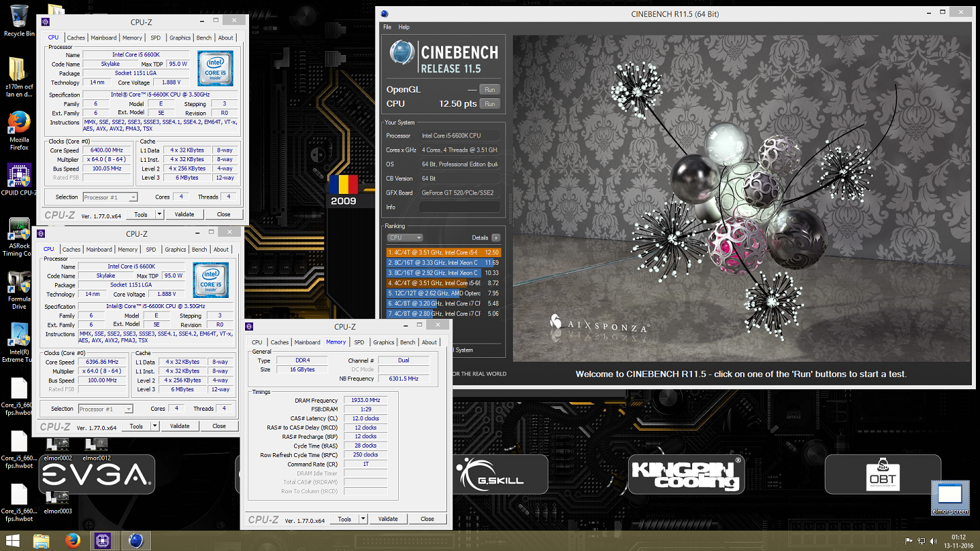This screenshot has width=980, height=551.
Task: Open the Formula Drive desktop shortcut
Action: [x=19, y=290]
